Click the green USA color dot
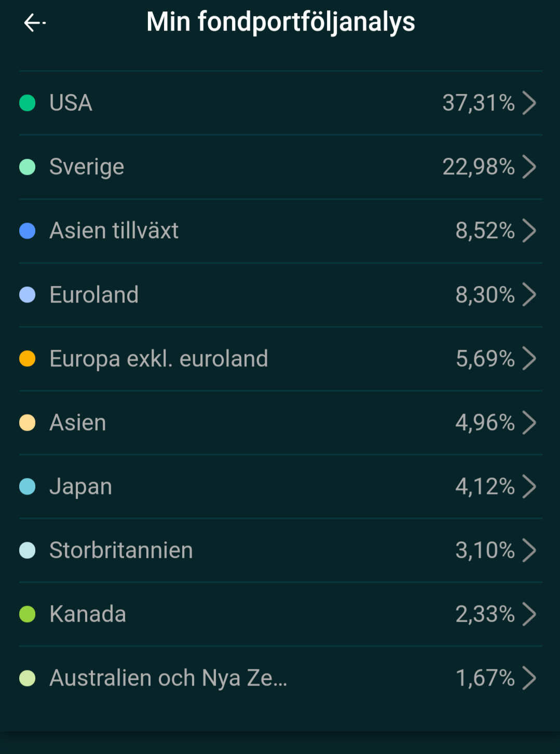Screen dimensions: 560x754 [27, 103]
